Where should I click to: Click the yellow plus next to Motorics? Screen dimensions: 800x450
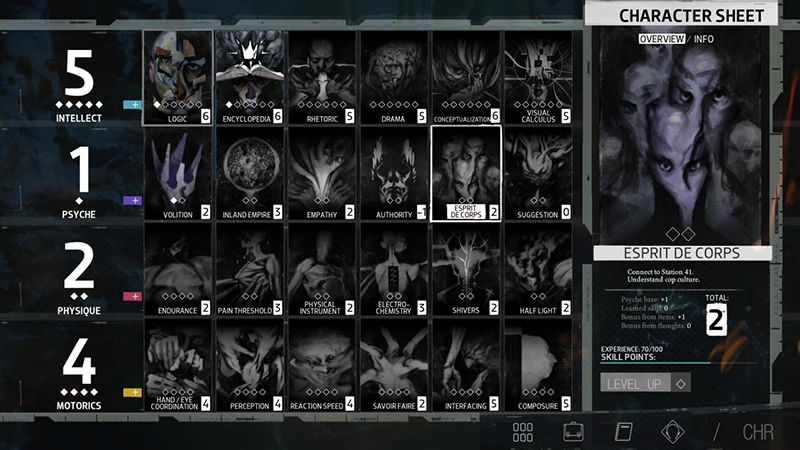132,392
